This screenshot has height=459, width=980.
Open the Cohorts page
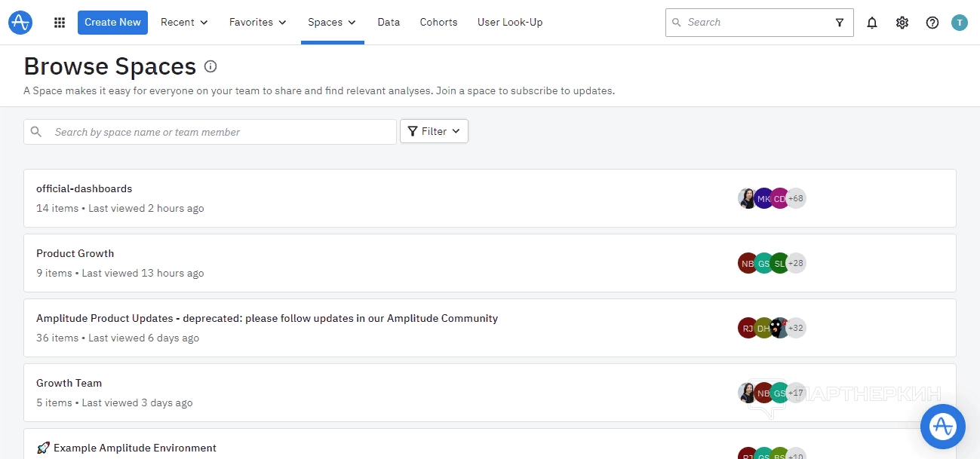pos(438,23)
